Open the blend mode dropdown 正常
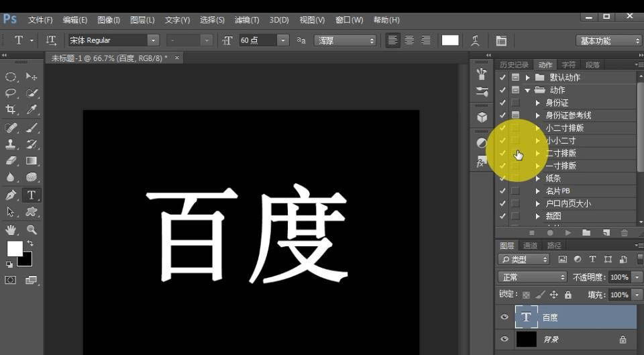This screenshot has height=355, width=644. coord(532,277)
